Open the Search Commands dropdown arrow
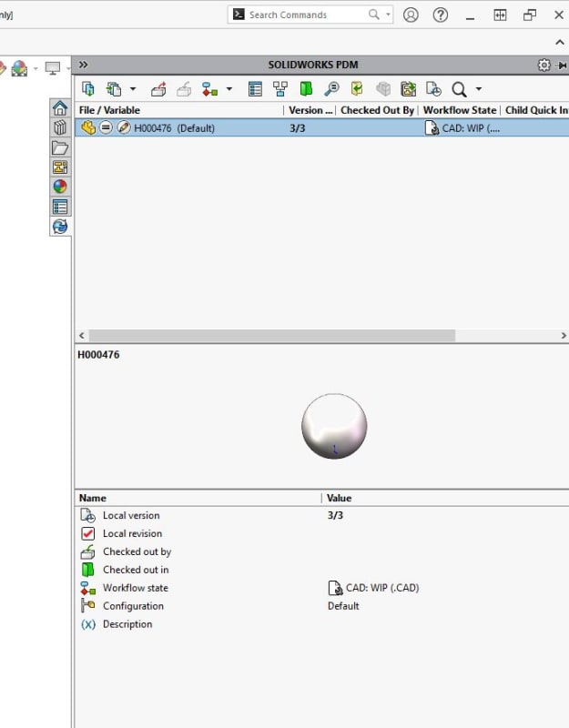This screenshot has width=569, height=728. 388,15
